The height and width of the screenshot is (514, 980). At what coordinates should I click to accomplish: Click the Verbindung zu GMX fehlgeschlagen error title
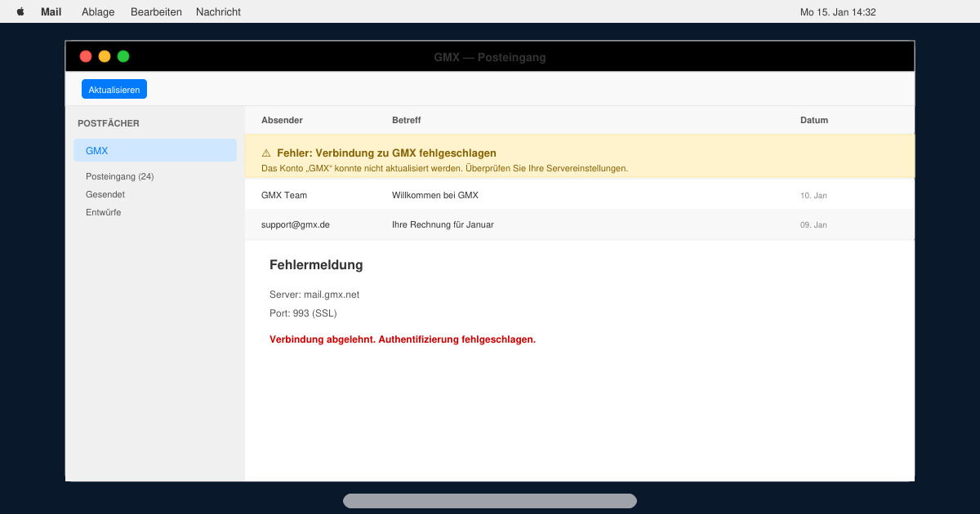[x=386, y=153]
